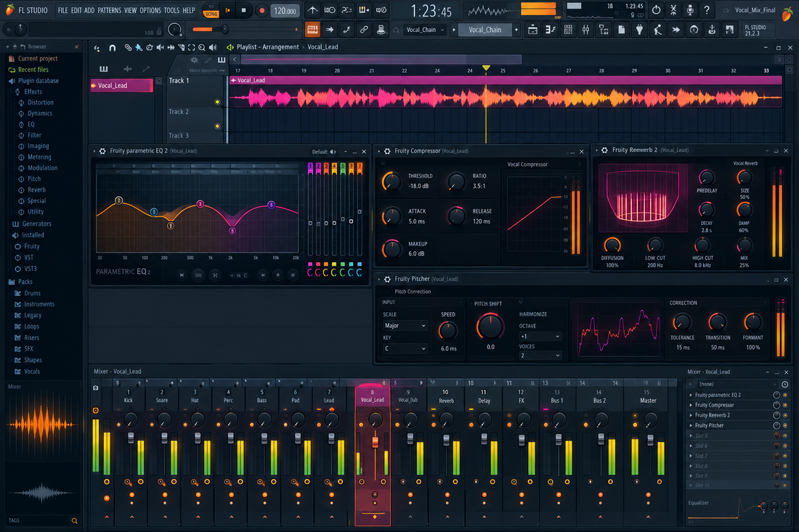Click the tempo field showing 120.000
Viewport: 799px width, 532px height.
285,11
